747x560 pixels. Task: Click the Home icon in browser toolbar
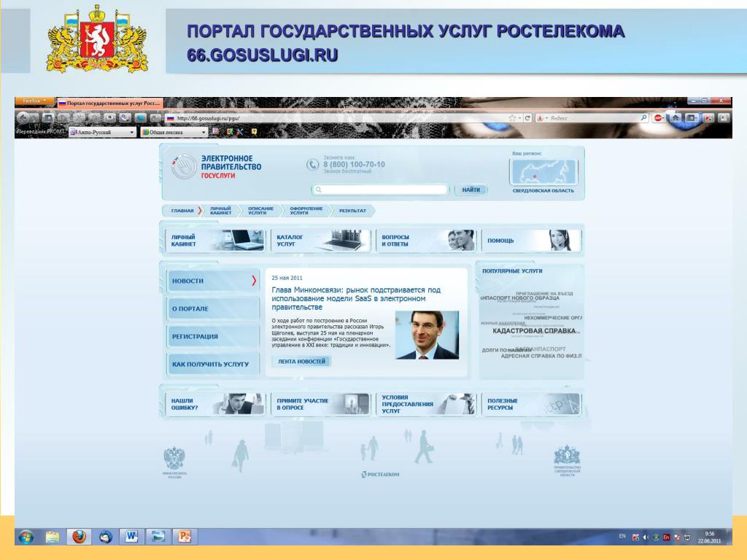coord(676,117)
